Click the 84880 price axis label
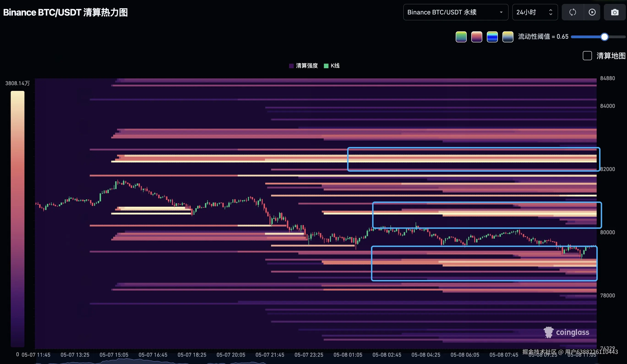Image resolution: width=627 pixels, height=364 pixels. coord(608,78)
